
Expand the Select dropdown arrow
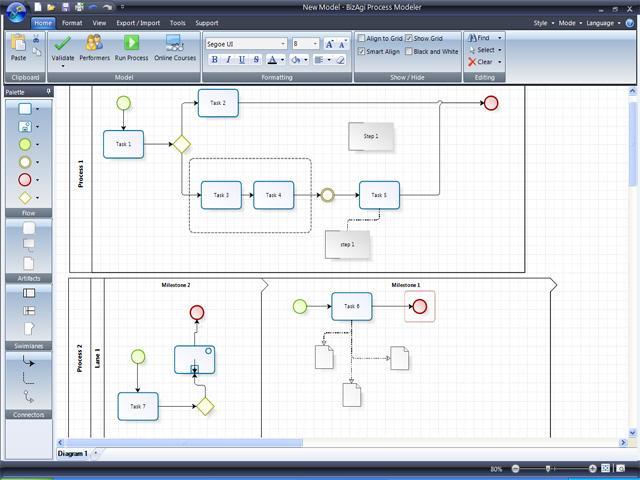point(500,50)
